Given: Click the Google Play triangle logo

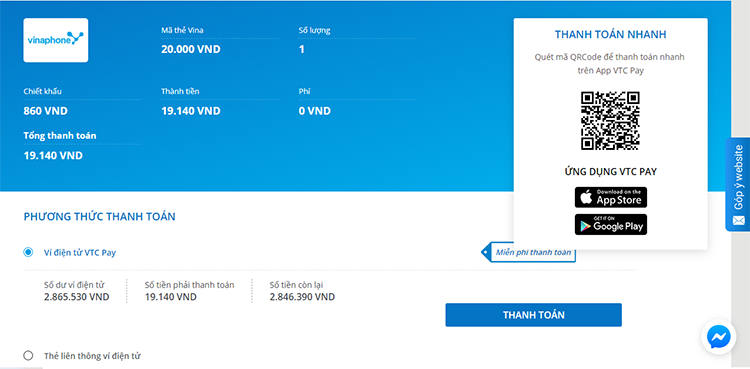Looking at the screenshot, I should point(585,224).
